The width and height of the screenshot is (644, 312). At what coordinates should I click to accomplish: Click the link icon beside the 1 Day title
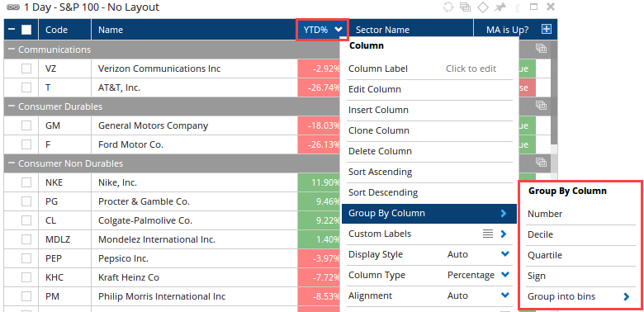point(13,7)
